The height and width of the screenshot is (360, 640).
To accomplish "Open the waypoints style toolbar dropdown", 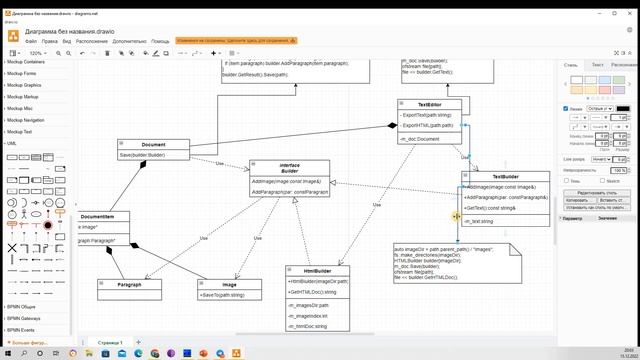I will point(197,53).
